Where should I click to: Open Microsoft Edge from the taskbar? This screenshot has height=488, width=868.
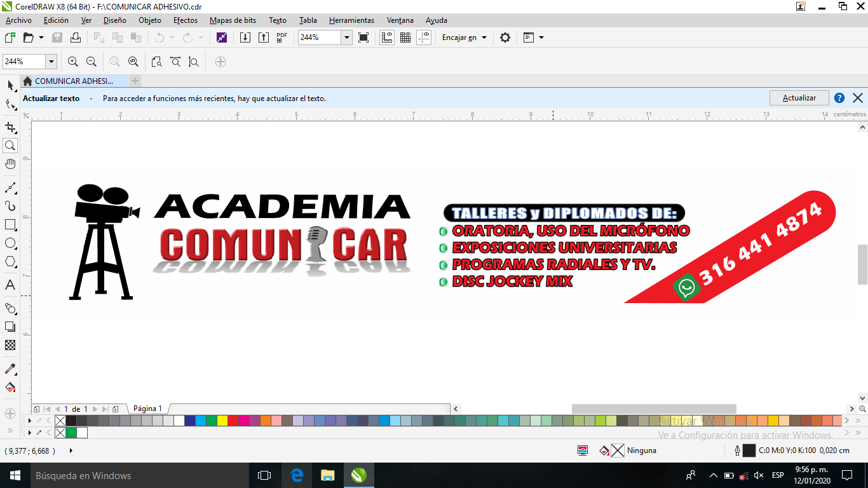click(x=297, y=475)
